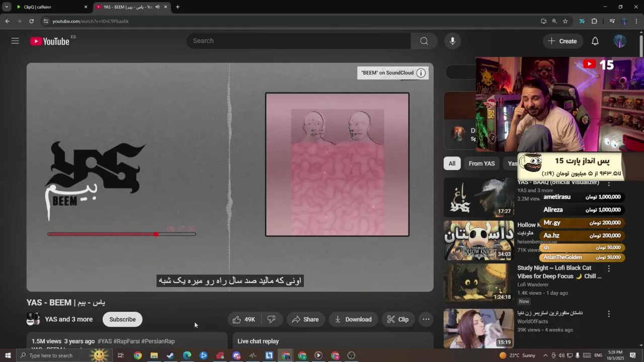The image size is (644, 362).
Task: Open the Hollow Knight video thumbnail
Action: click(x=478, y=240)
